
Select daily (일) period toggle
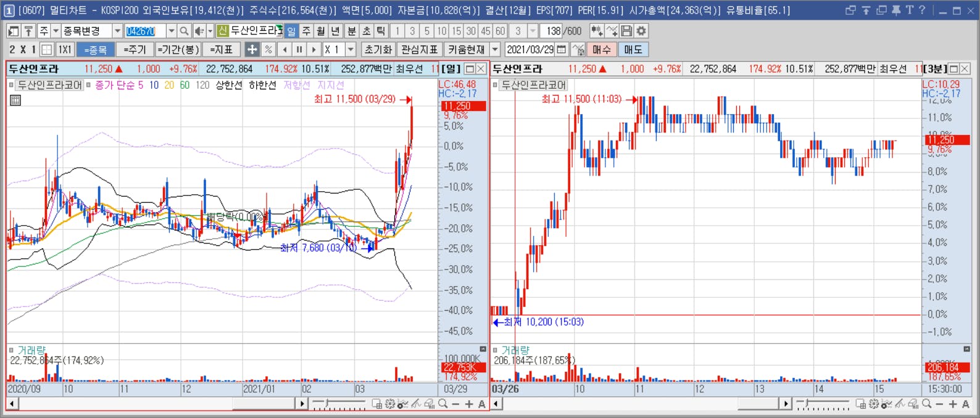pos(291,31)
